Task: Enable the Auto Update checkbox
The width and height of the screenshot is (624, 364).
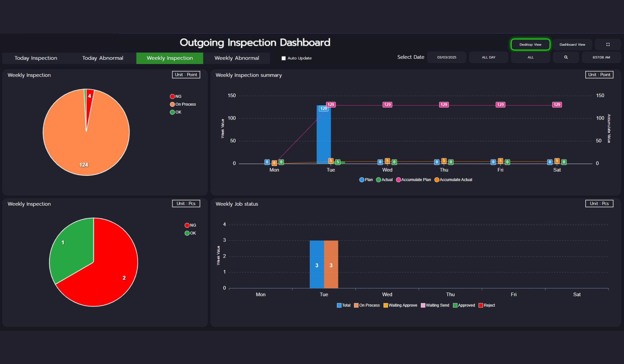Action: point(283,58)
